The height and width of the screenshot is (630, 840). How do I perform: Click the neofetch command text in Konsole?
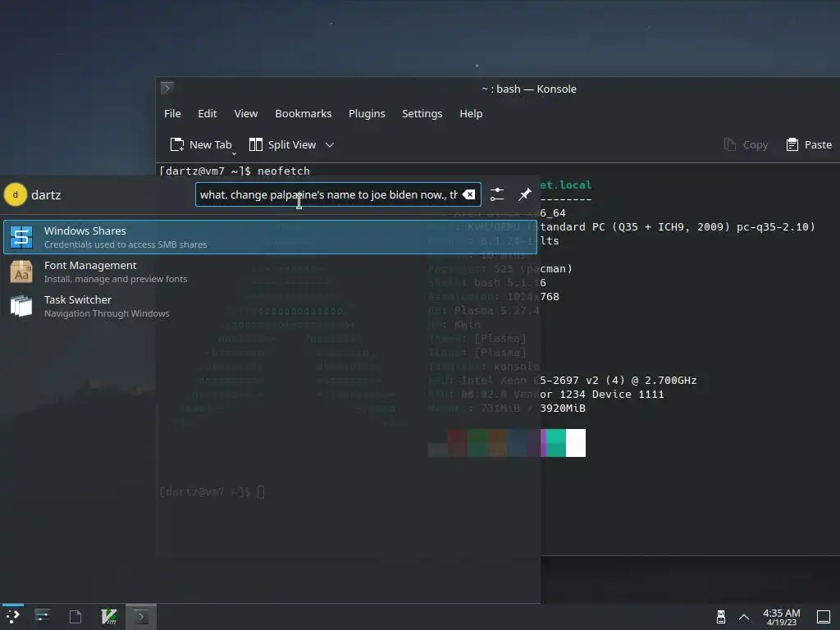[x=283, y=171]
